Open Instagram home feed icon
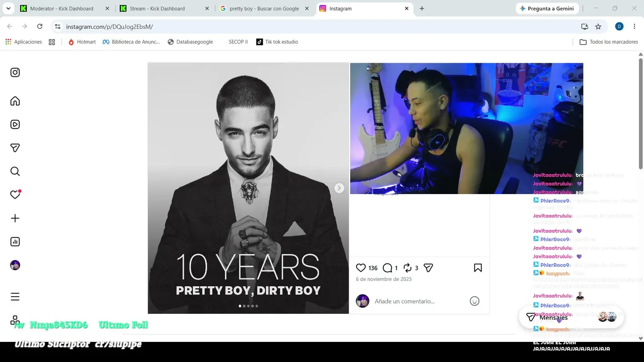Viewport: 644px width, 362px height. (15, 101)
